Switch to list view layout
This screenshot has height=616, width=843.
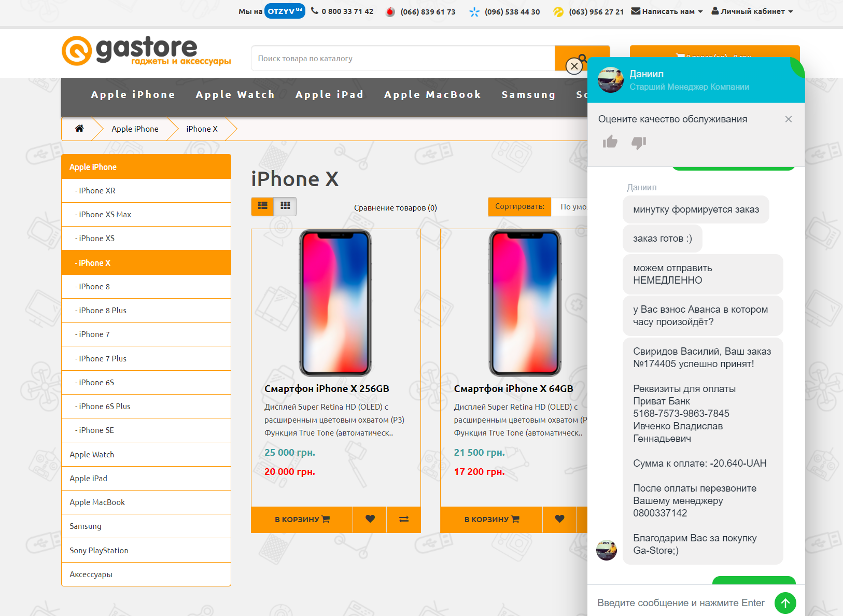click(263, 206)
